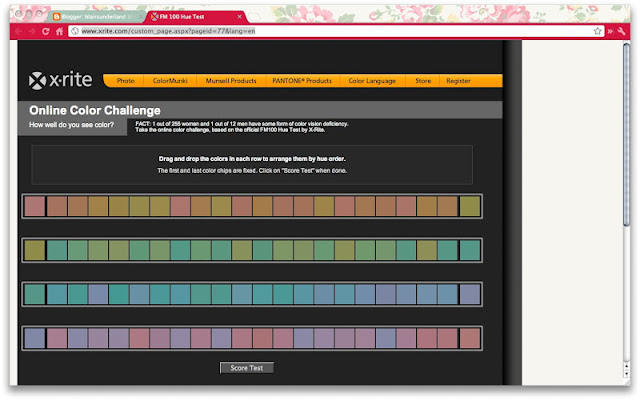Select first fixed pink chip in row one
640x400 pixels.
pyautogui.click(x=35, y=206)
